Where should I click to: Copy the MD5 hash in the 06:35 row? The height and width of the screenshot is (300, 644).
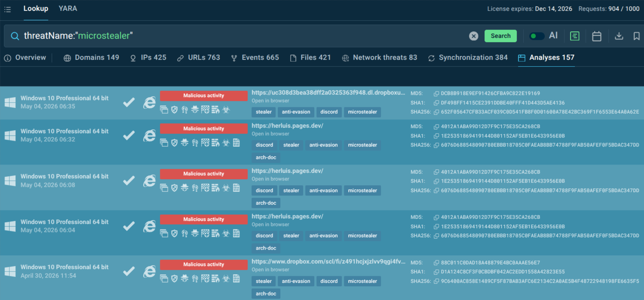click(x=436, y=93)
